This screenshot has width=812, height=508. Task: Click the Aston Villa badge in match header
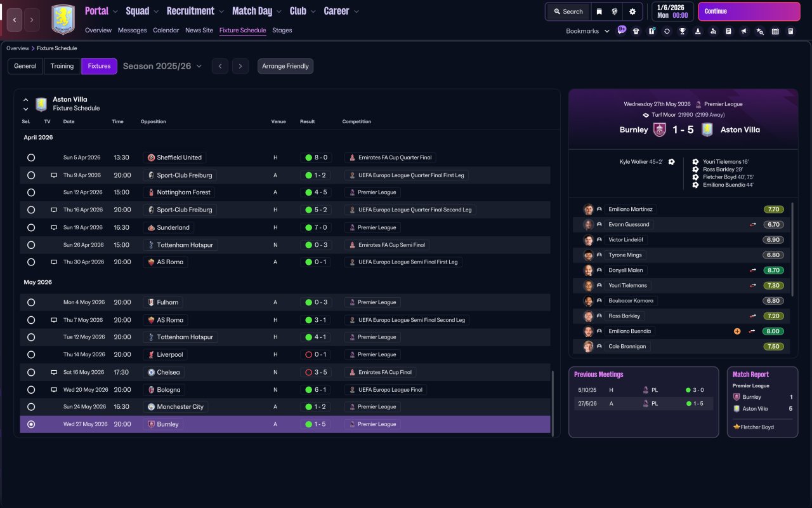(707, 130)
